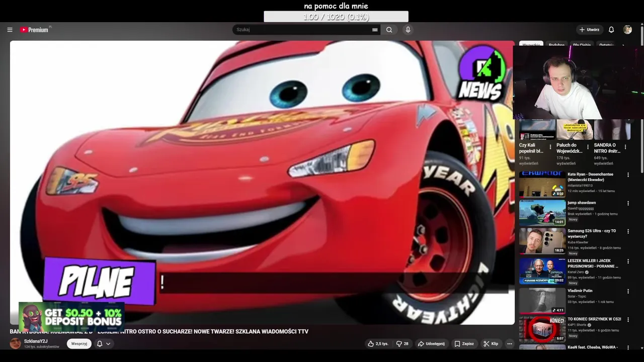Create a clip with Klip button
This screenshot has width=644, height=362.
pos(491,343)
